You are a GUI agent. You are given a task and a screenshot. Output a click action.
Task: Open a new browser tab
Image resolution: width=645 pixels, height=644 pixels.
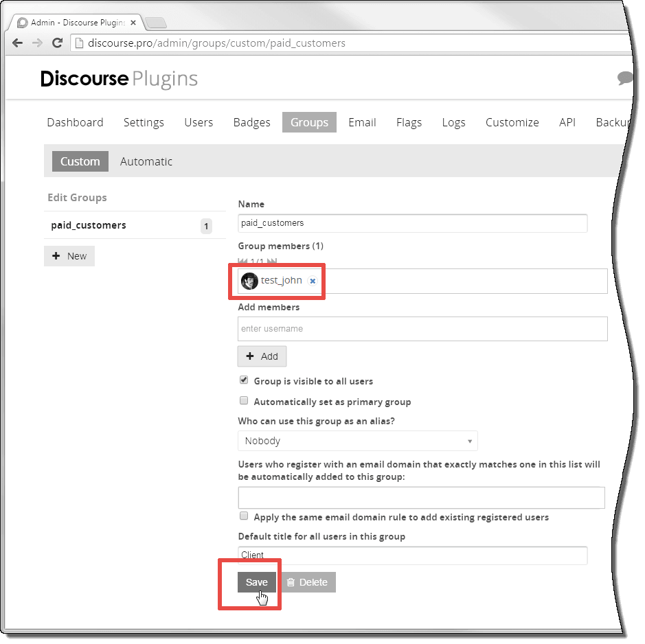(156, 23)
